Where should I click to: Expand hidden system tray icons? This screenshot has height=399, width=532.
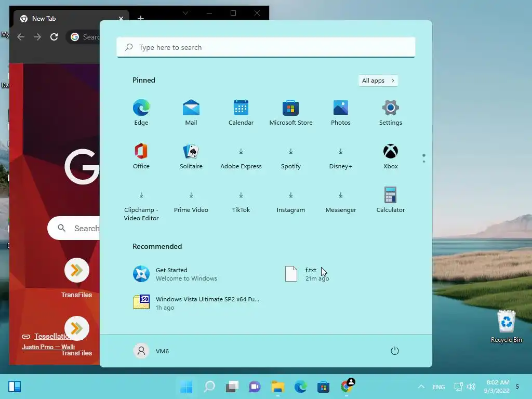click(x=421, y=387)
